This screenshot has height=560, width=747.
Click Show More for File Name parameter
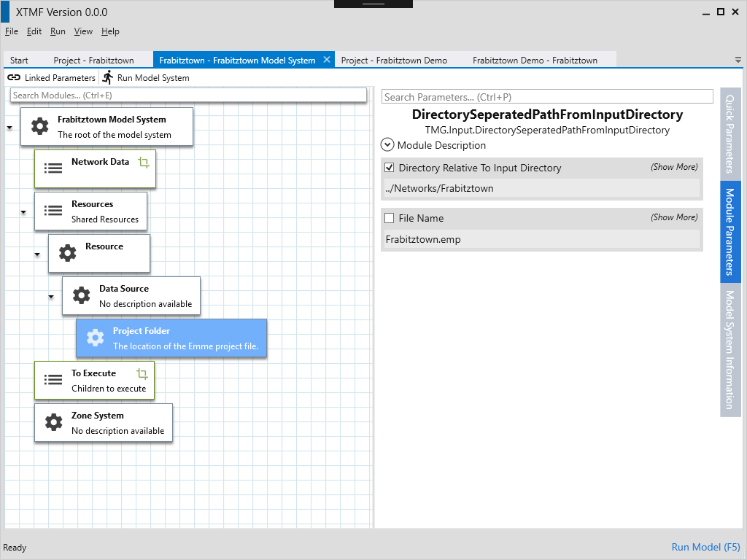pos(673,217)
